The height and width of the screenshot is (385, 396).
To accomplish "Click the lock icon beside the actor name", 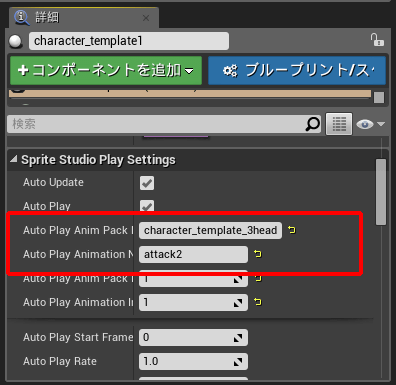I will [377, 40].
